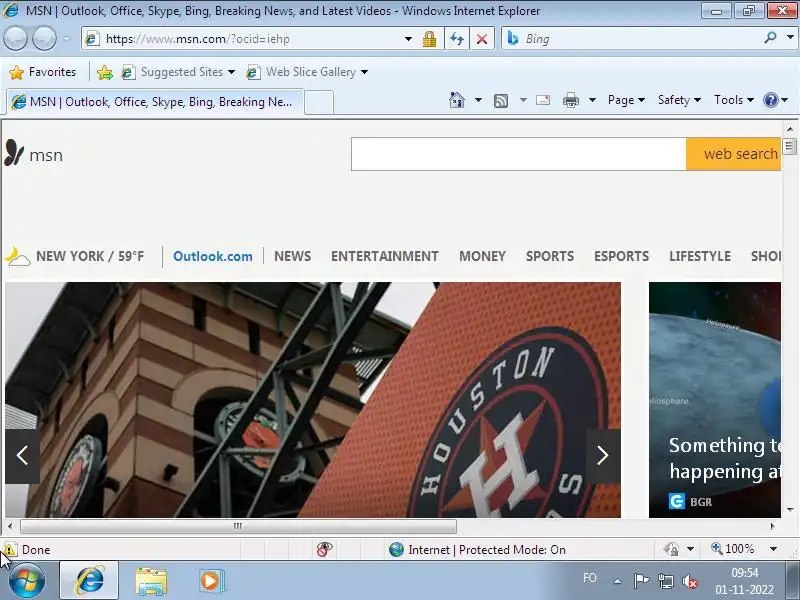Open the NEWS section

(292, 256)
